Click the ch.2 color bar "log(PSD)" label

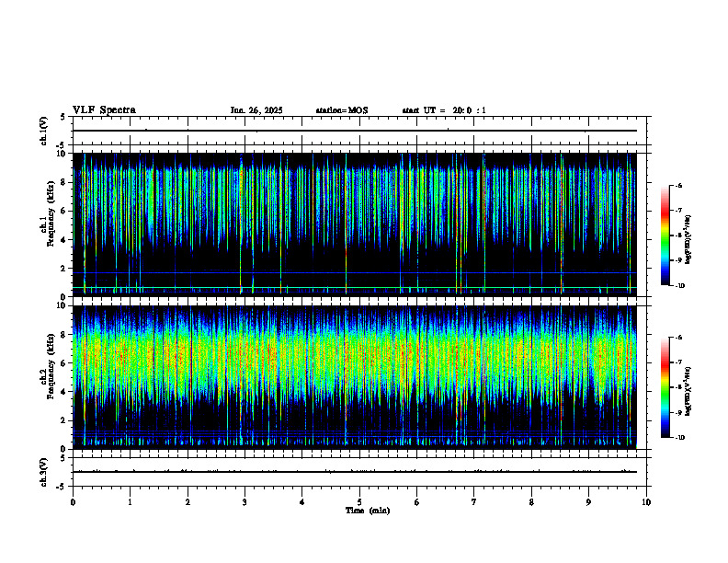(688, 391)
